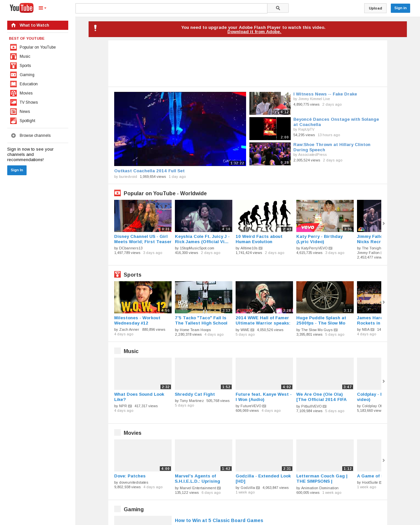
Task: Click verified badge next to KatyPerryVEVO
Action: [330, 248]
